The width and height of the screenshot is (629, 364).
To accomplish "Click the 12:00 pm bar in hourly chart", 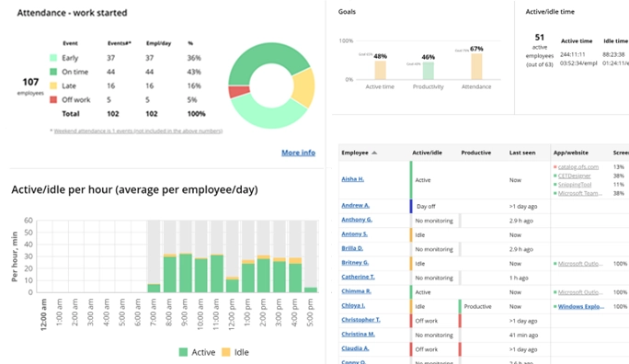I will click(x=233, y=284).
